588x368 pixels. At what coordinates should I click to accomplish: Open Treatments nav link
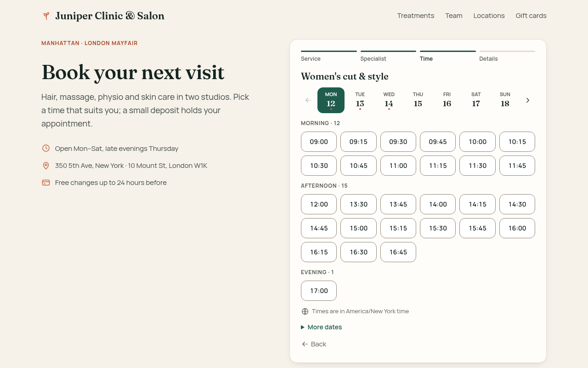416,16
